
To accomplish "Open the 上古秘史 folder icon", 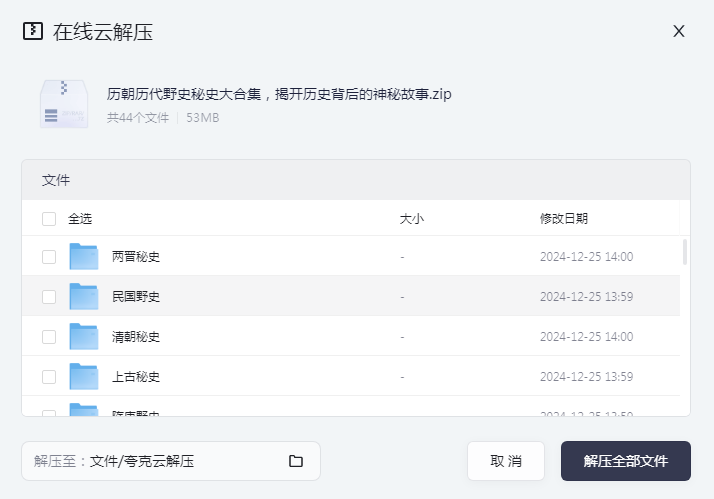I will coord(84,377).
